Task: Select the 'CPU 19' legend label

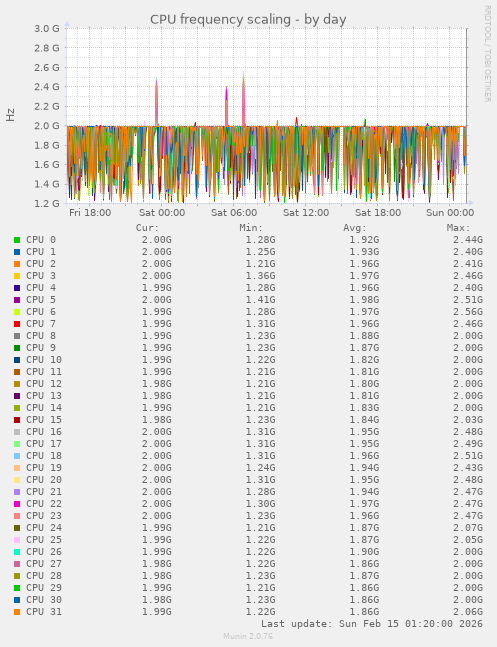Action: click(x=44, y=468)
